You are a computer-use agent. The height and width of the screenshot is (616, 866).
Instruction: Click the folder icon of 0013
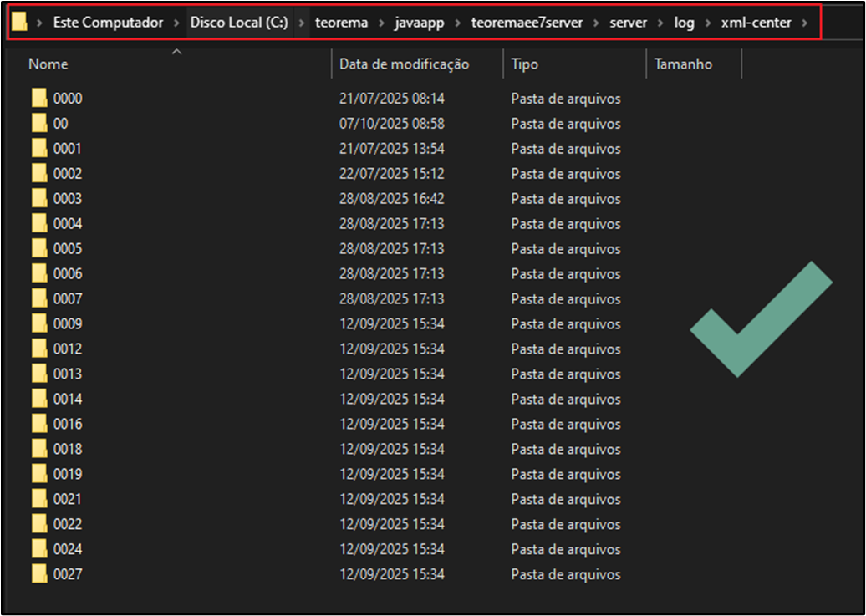click(x=39, y=374)
